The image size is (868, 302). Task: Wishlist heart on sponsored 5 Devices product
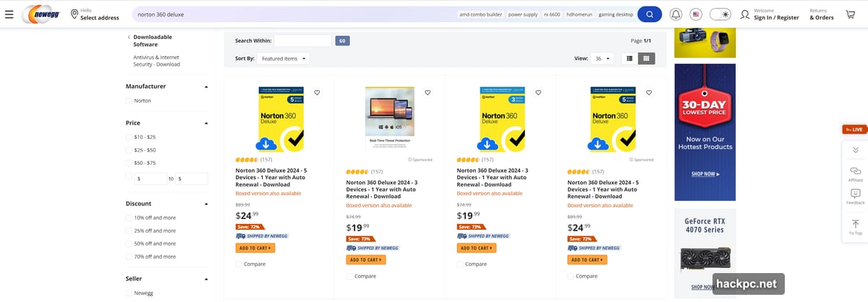point(649,92)
